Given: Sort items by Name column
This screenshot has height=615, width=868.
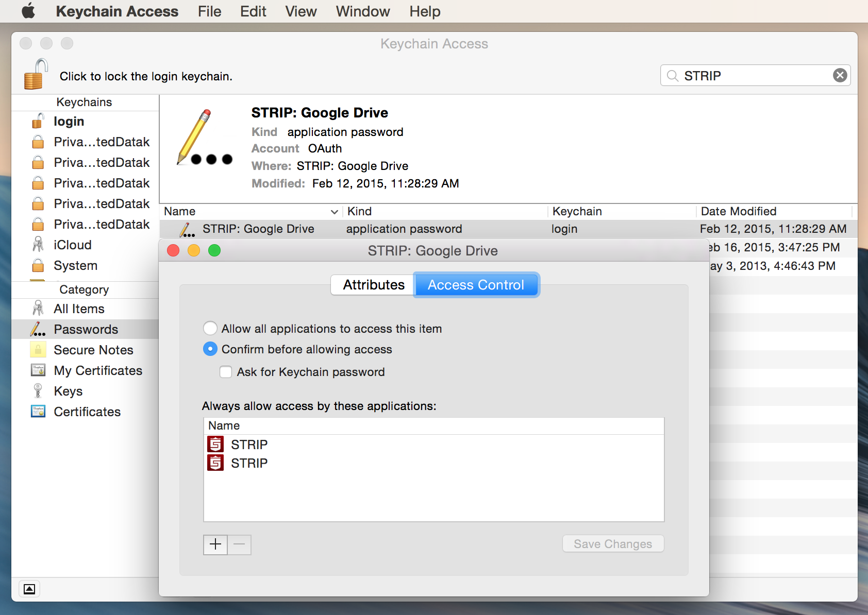Looking at the screenshot, I should (251, 212).
